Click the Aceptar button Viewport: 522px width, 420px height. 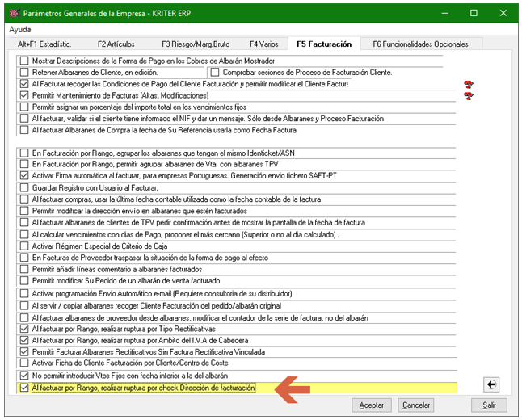click(372, 405)
